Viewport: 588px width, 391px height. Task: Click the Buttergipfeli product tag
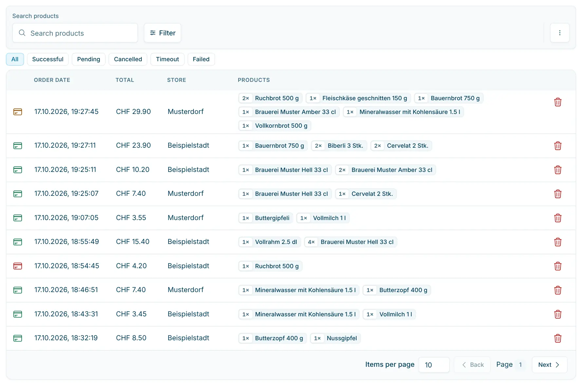pyautogui.click(x=266, y=218)
